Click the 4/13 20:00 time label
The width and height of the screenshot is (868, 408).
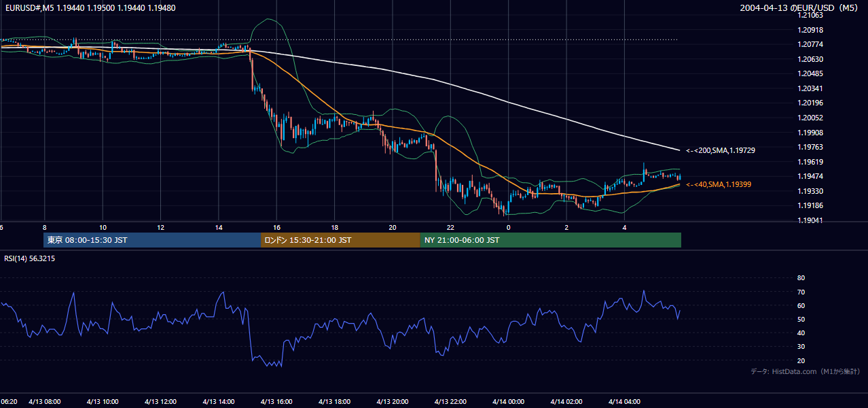tap(392, 401)
